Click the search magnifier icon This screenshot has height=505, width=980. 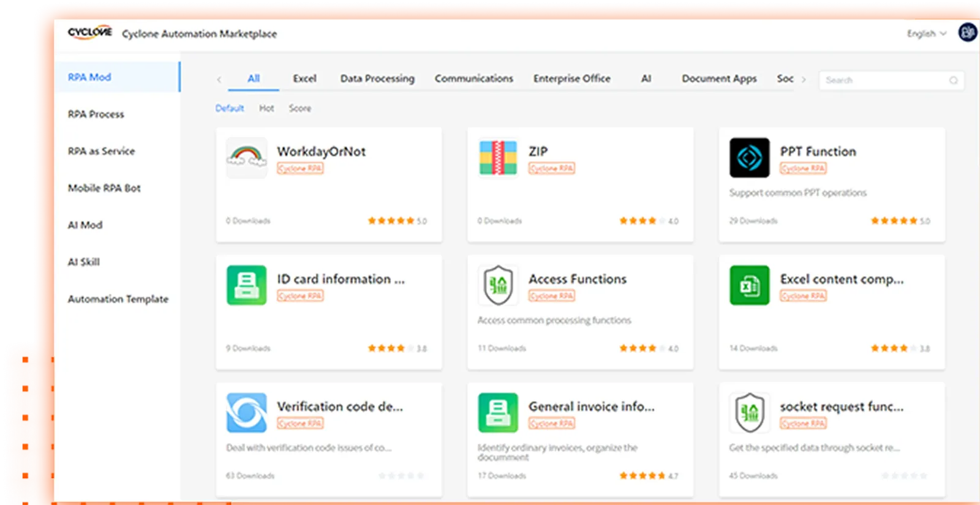point(954,80)
